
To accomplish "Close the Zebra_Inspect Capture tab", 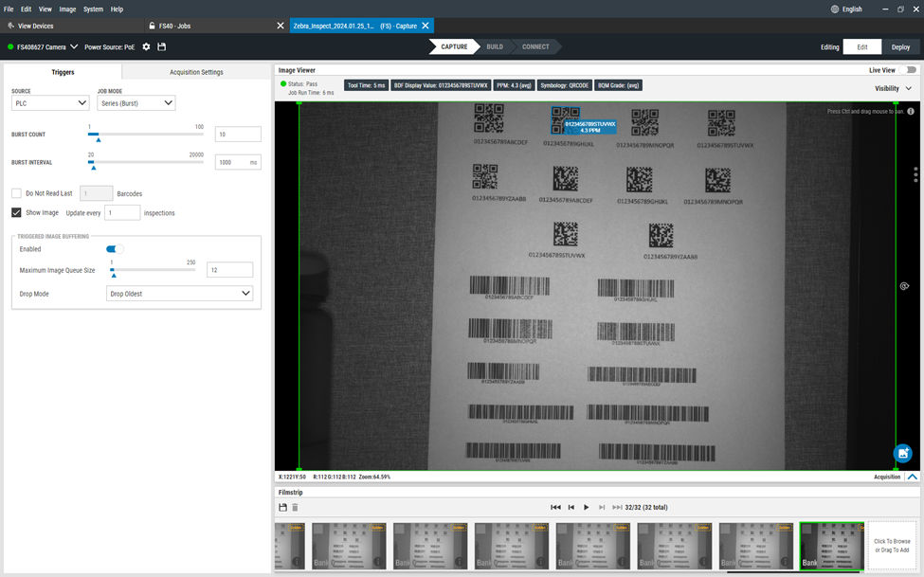I will point(426,26).
